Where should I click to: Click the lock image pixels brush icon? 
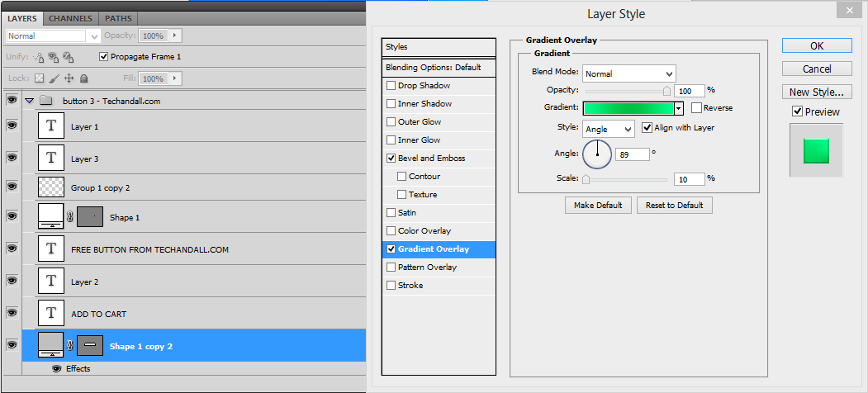click(x=54, y=78)
